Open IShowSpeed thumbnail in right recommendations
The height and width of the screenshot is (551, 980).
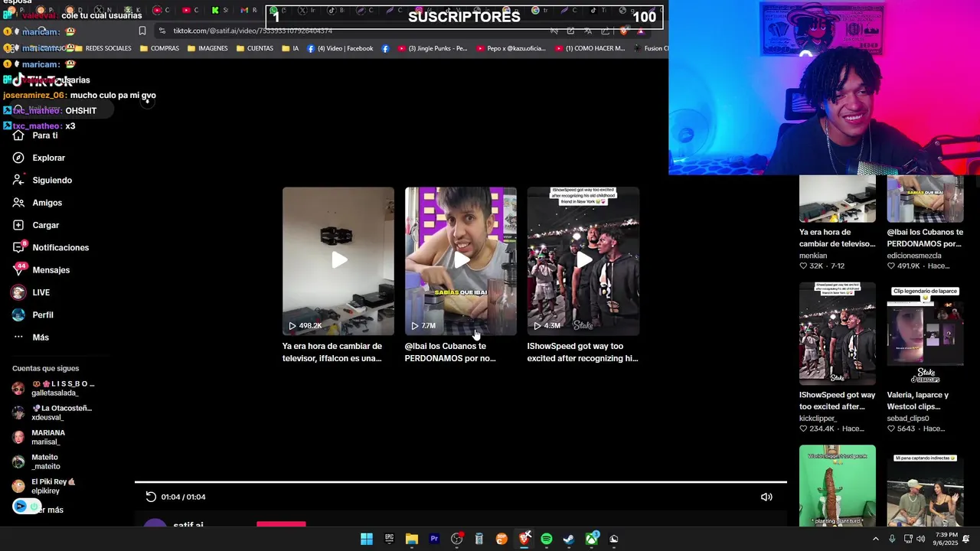(x=838, y=334)
